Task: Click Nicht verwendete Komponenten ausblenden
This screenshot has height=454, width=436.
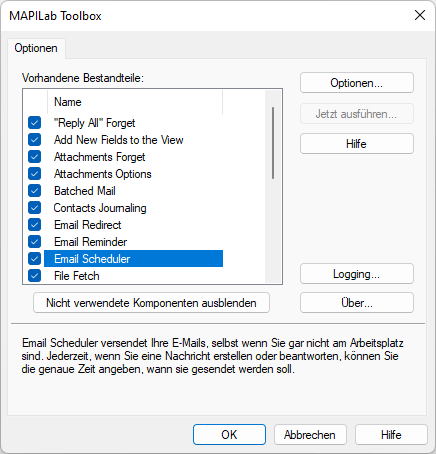Action: (151, 303)
